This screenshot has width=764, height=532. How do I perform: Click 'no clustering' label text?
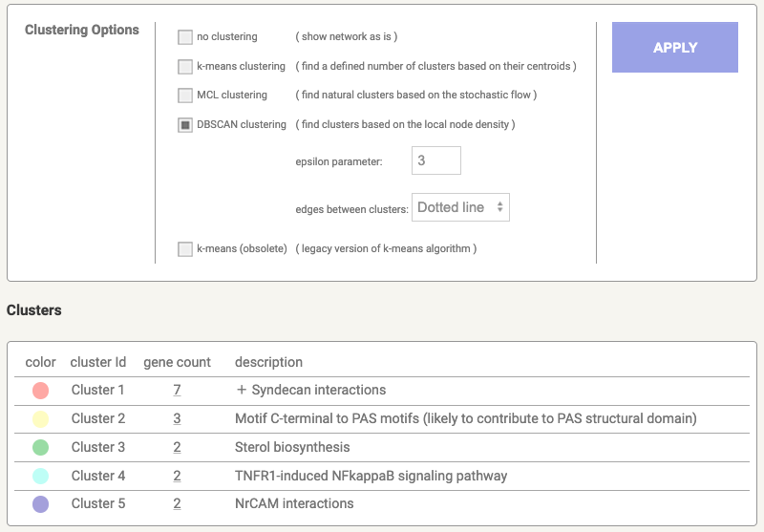coord(226,36)
